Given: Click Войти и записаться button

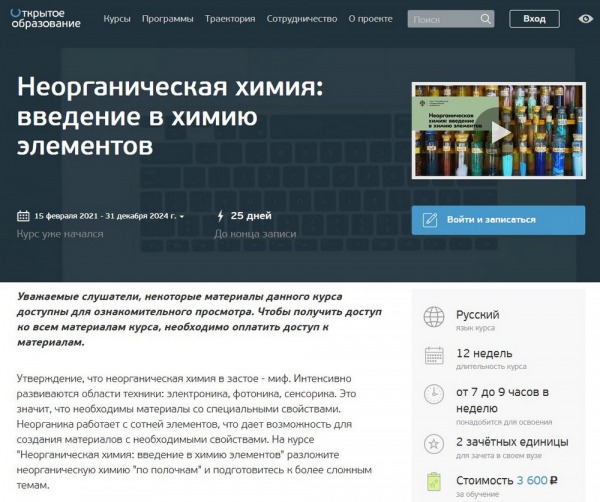Looking at the screenshot, I should pyautogui.click(x=498, y=220).
